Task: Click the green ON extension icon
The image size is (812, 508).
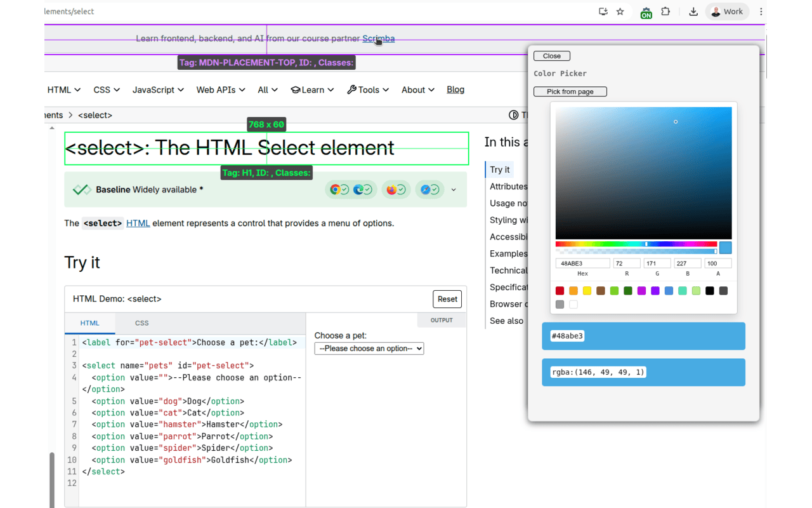Action: (646, 11)
